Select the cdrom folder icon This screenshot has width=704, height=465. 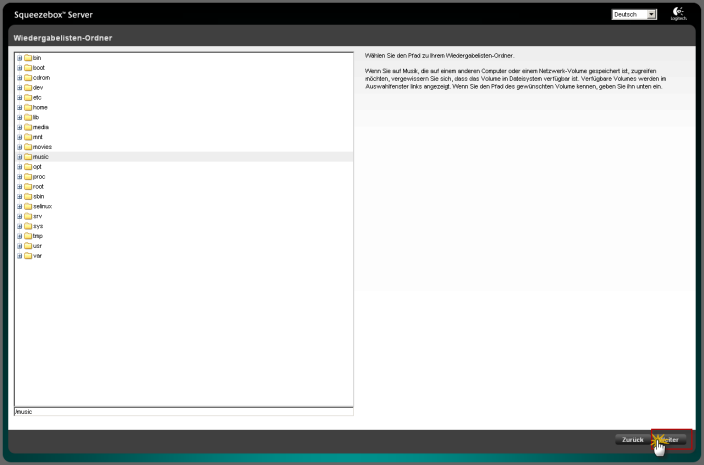click(28, 78)
